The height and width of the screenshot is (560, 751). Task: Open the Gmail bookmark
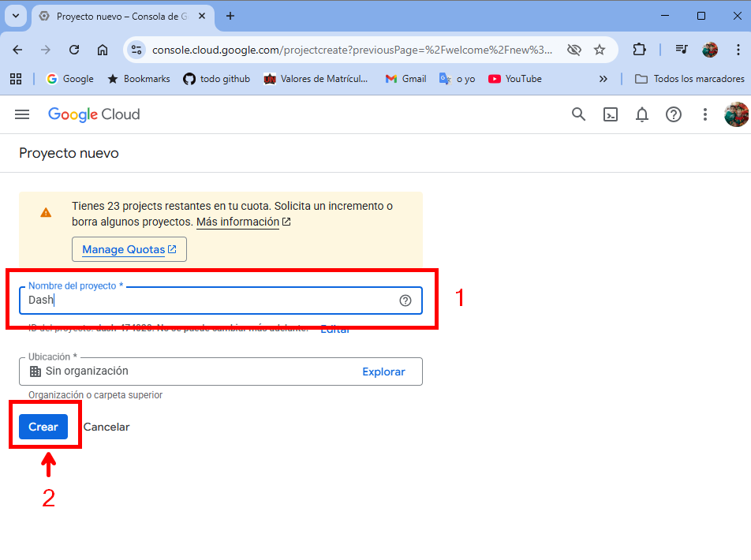pyautogui.click(x=405, y=79)
